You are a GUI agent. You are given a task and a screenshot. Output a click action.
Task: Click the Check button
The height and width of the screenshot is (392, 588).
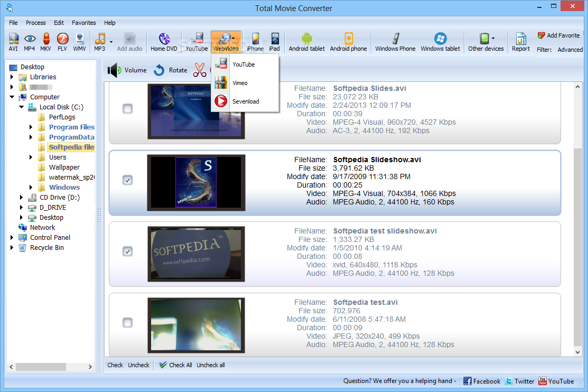coord(115,365)
